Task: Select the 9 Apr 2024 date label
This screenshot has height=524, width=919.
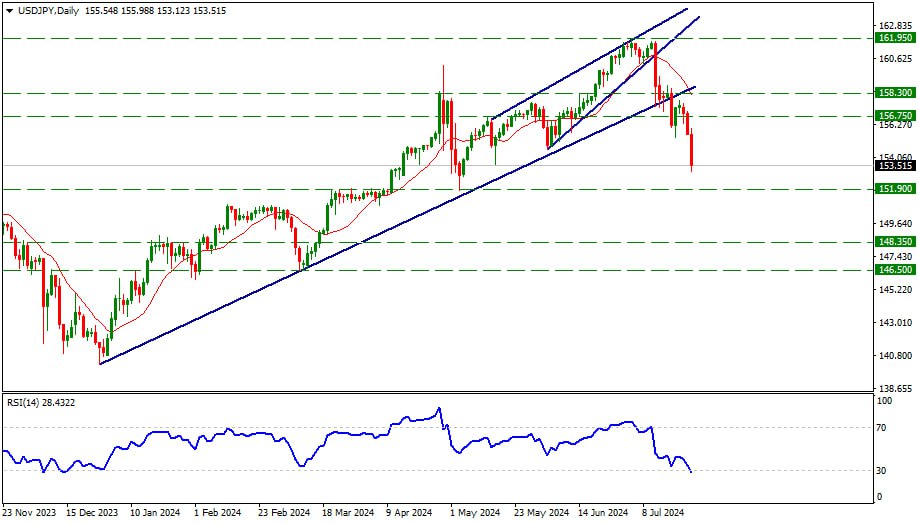Action: [x=409, y=513]
